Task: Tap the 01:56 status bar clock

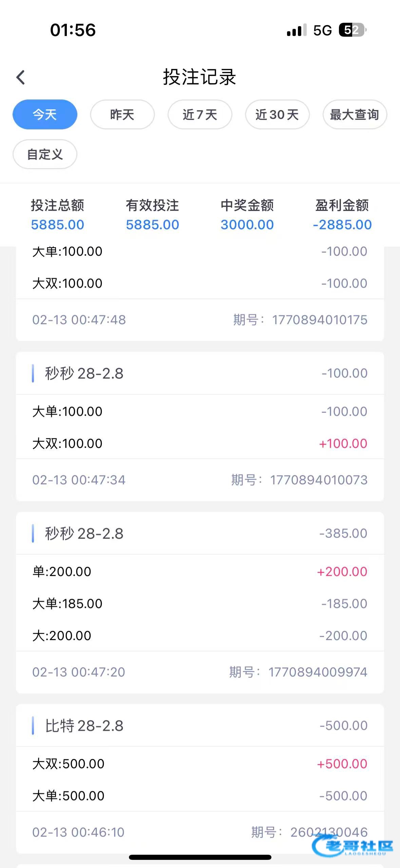Action: point(73,30)
